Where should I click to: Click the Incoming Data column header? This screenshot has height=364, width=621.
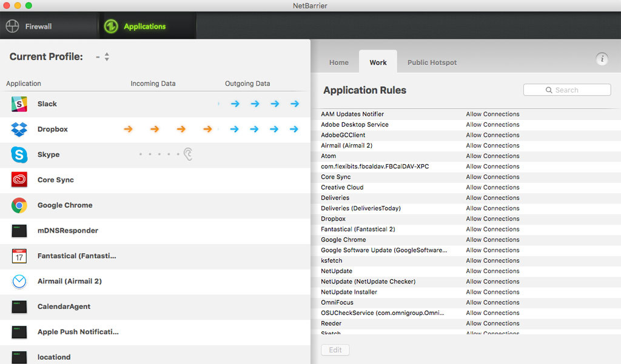pyautogui.click(x=153, y=84)
